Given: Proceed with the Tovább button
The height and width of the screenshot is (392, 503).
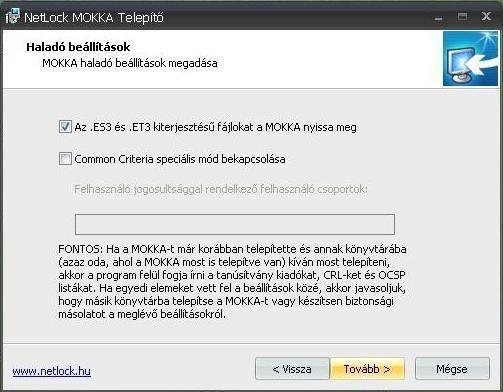Looking at the screenshot, I should tap(367, 369).
